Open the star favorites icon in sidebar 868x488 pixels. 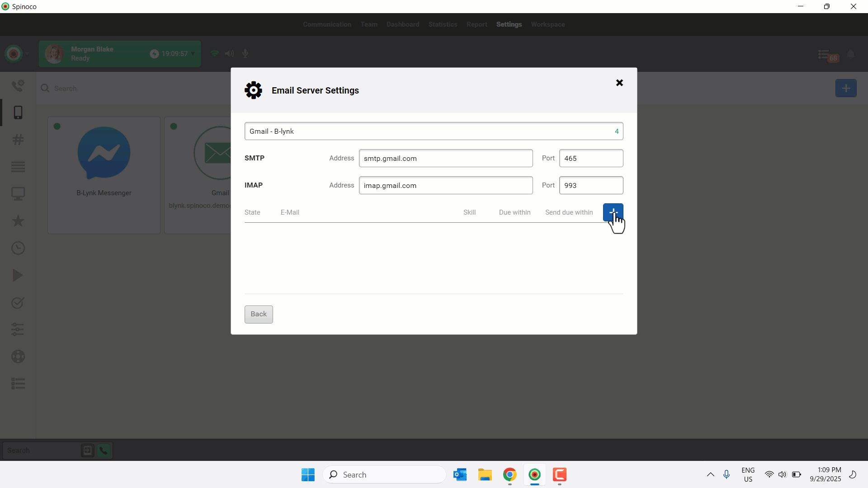point(18,221)
